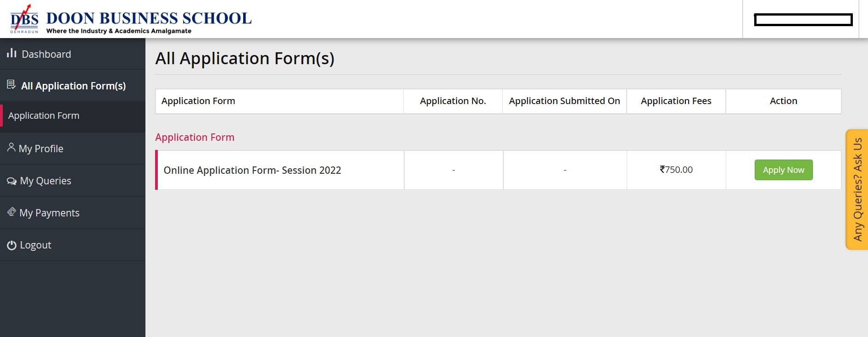The image size is (868, 337).
Task: Switch to the Dashboard section
Action: point(46,54)
